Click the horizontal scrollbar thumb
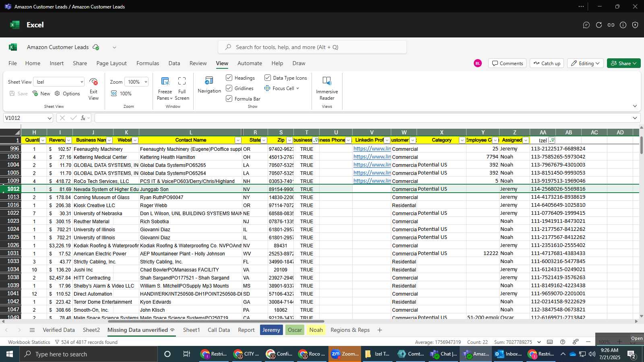The height and width of the screenshot is (362, 644). (x=216, y=321)
